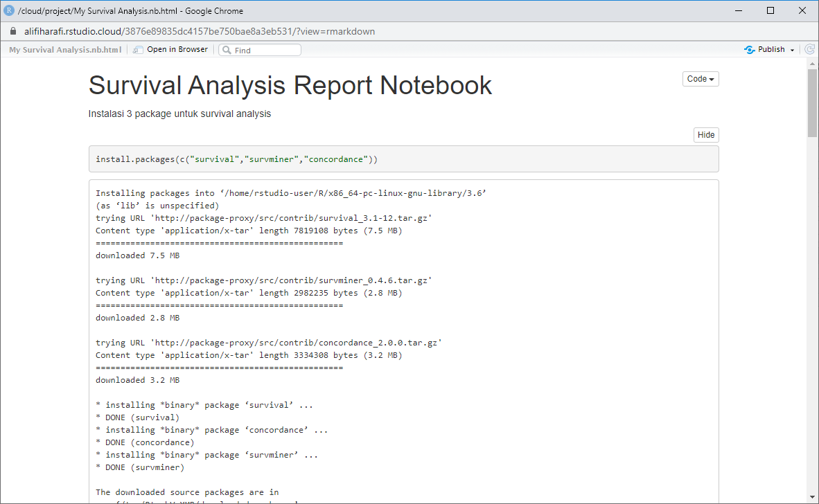Click the 'length 7819108 bytes' content type line
The width and height of the screenshot is (819, 504).
[249, 231]
